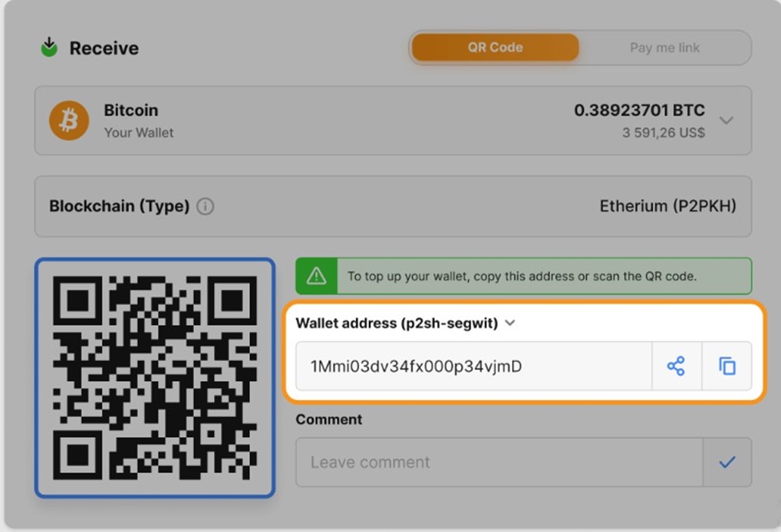Share the wallet address
Viewport: 781px width, 532px height.
[x=676, y=366]
